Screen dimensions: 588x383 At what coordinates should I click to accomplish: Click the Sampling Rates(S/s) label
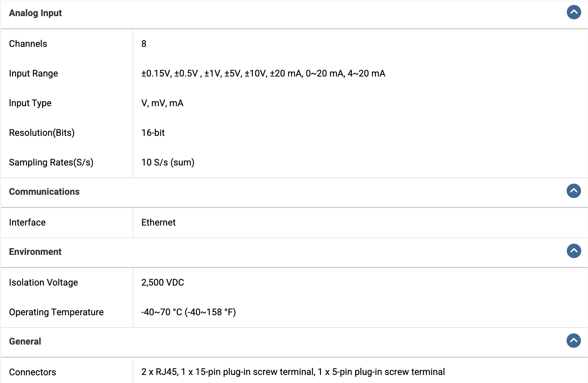tap(51, 162)
